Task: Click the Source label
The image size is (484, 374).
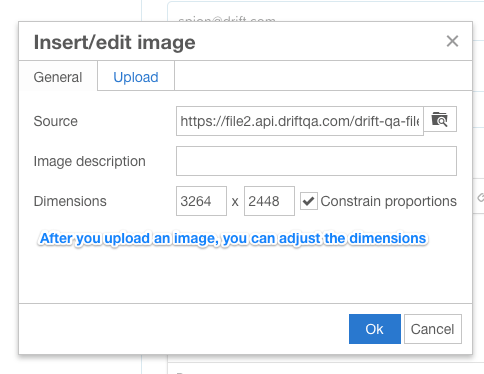Action: point(56,121)
